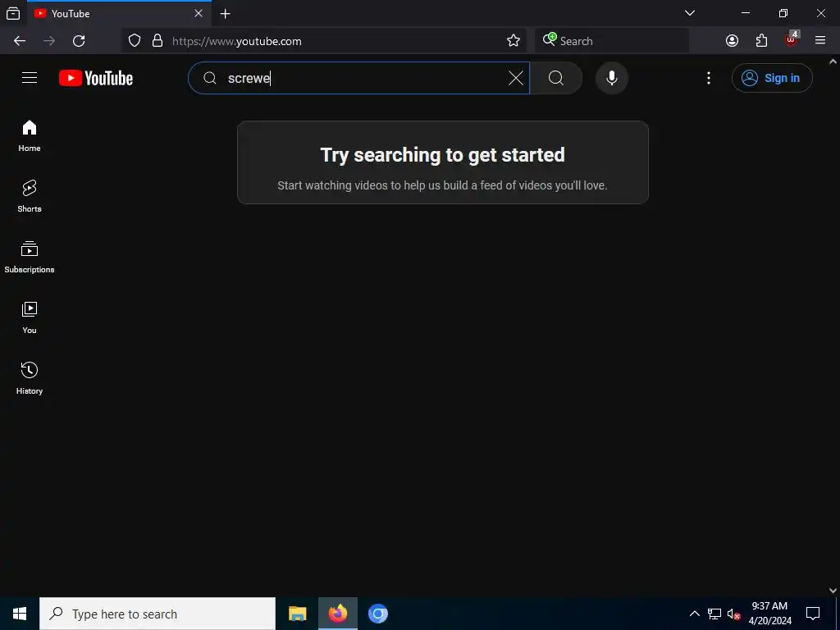Click the page scrollbar up arrow
The image size is (840, 630).
833,62
